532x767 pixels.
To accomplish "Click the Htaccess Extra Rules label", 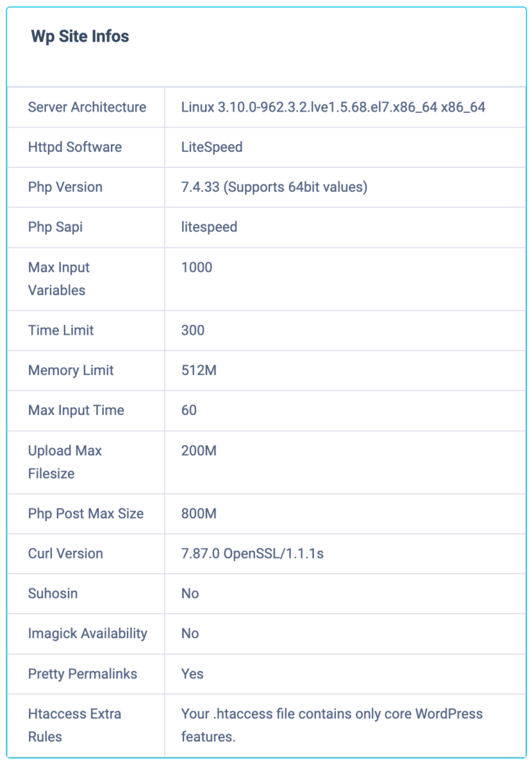I will [74, 725].
